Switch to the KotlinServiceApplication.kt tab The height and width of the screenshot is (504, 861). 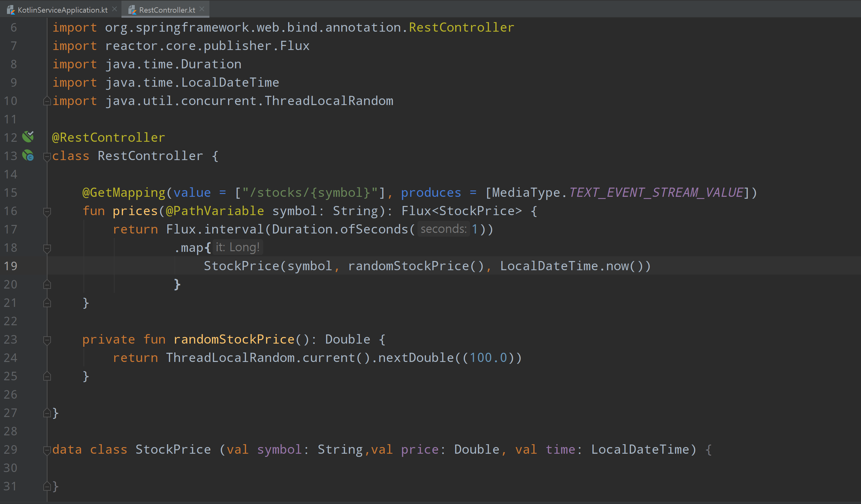63,10
